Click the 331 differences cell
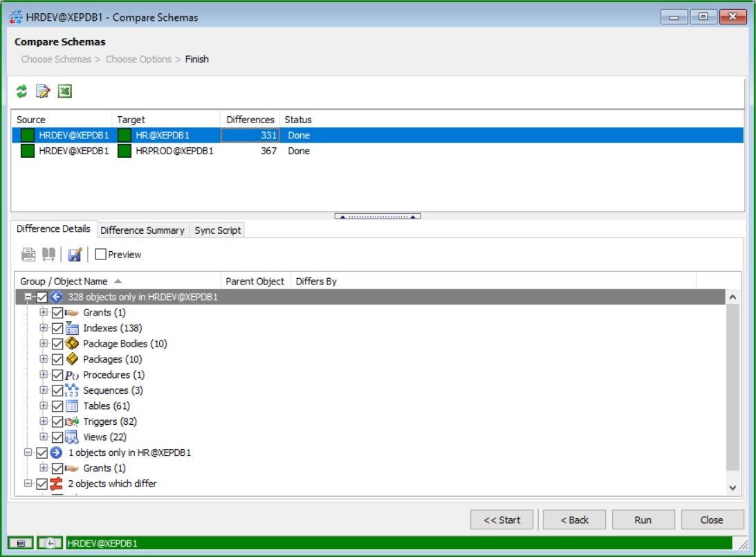 click(250, 135)
